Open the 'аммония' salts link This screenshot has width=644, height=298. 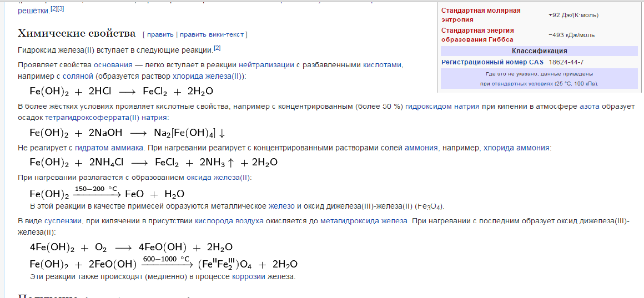(x=421, y=148)
